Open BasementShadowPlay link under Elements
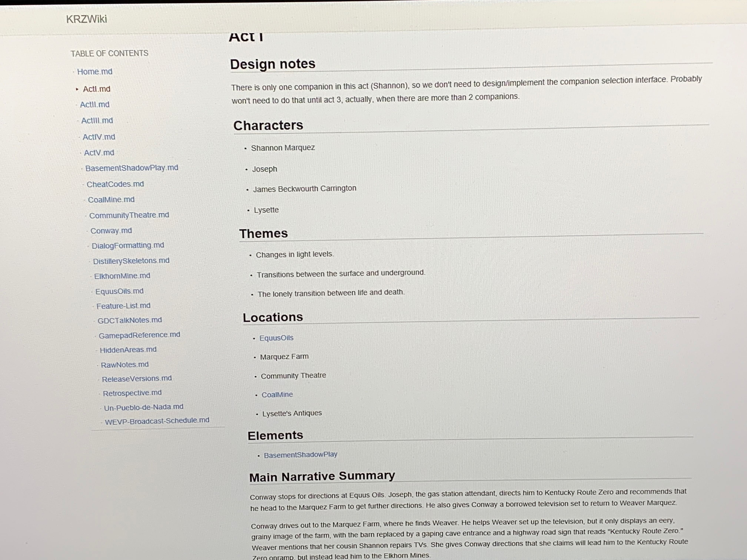 pos(300,455)
